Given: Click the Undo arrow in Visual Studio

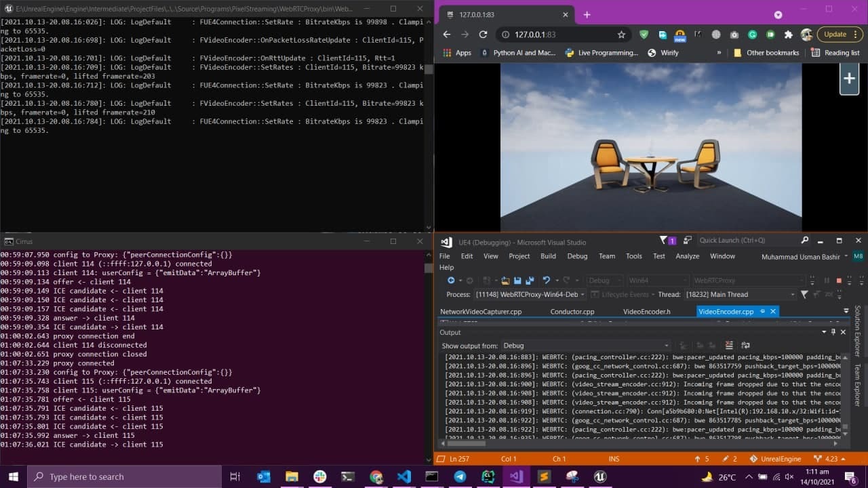Looking at the screenshot, I should coord(547,281).
